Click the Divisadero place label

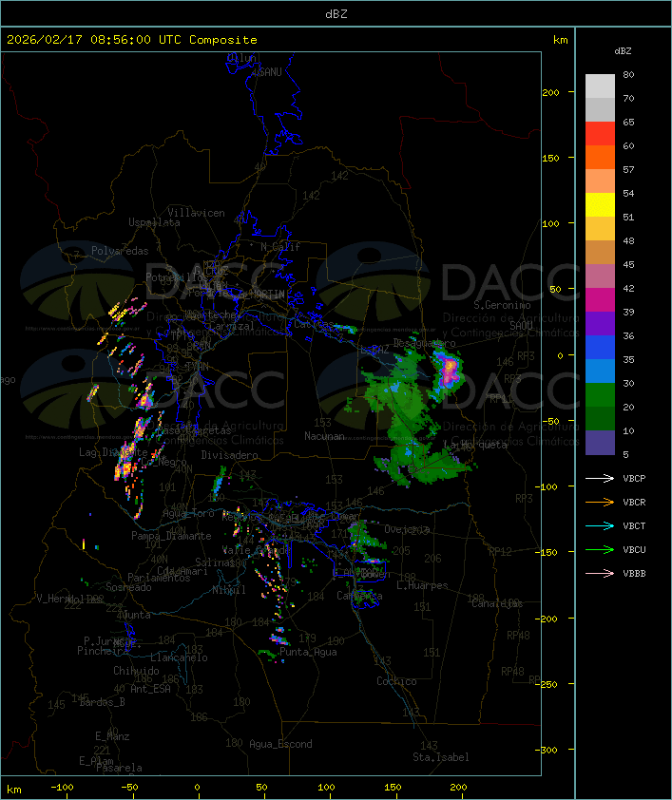[x=230, y=454]
